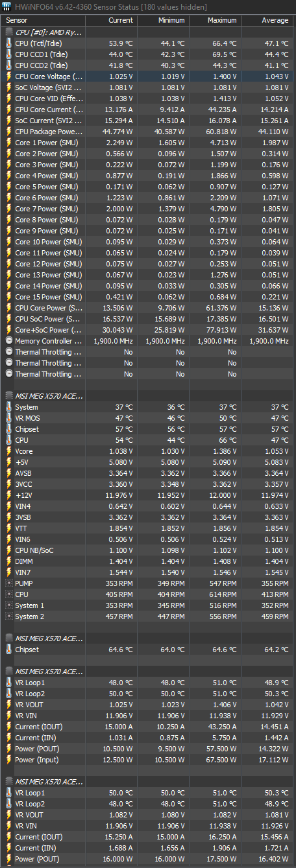
Task: Click the 69.5 °C maximum CCD1 value
Action: pyautogui.click(x=224, y=54)
